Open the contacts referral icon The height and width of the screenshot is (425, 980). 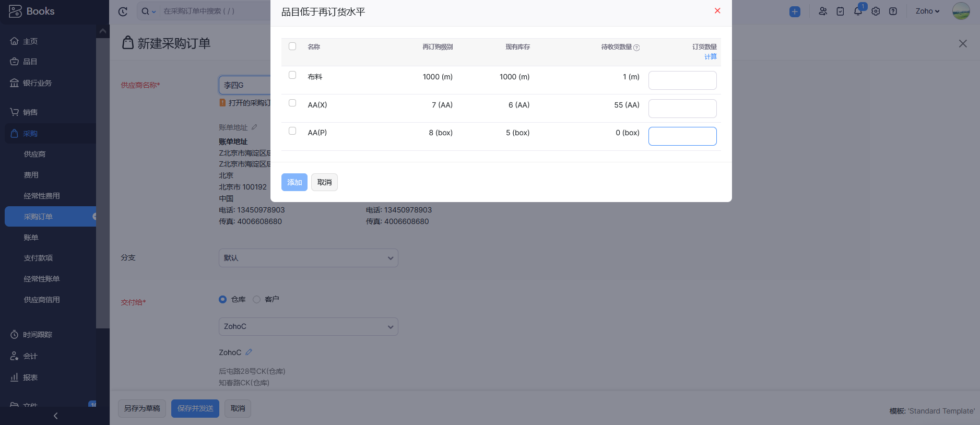click(823, 11)
